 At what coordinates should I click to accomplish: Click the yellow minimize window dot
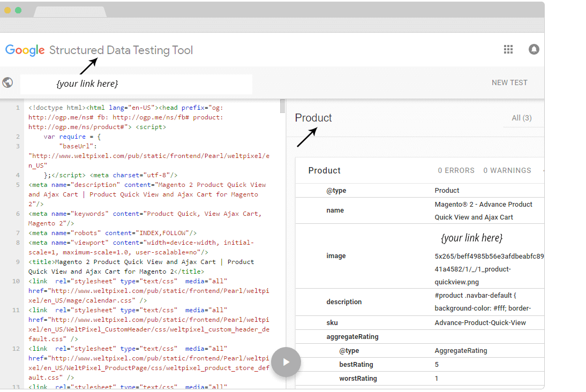click(x=7, y=10)
